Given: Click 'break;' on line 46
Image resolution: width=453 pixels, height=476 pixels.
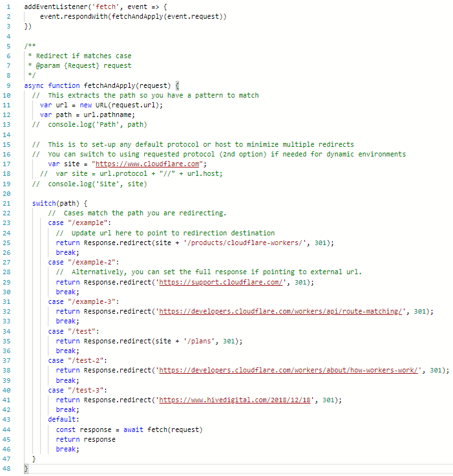Looking at the screenshot, I should pos(68,449).
